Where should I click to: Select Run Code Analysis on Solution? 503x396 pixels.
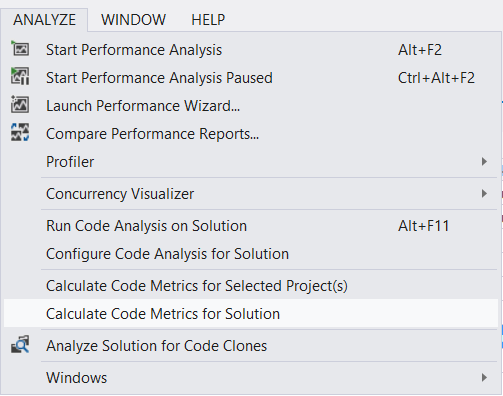251,226
